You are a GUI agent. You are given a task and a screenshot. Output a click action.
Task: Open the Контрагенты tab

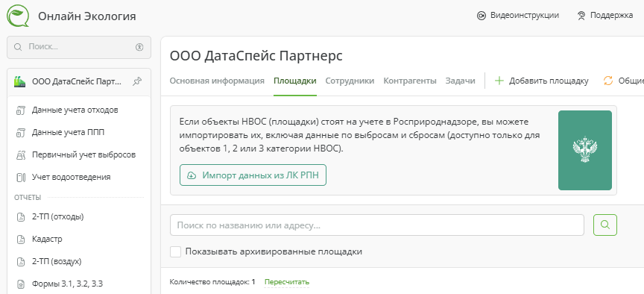pyautogui.click(x=410, y=81)
